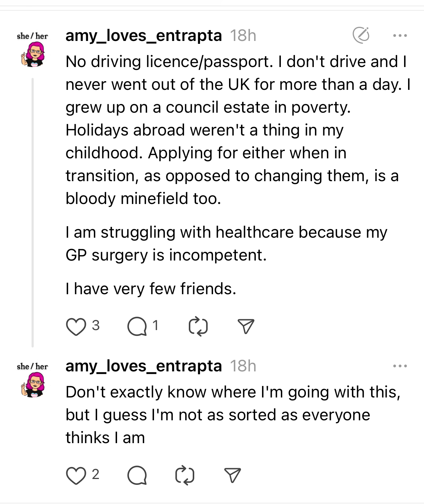Image resolution: width=424 pixels, height=504 pixels.
Task: Send the second post using share icon
Action: pyautogui.click(x=232, y=476)
